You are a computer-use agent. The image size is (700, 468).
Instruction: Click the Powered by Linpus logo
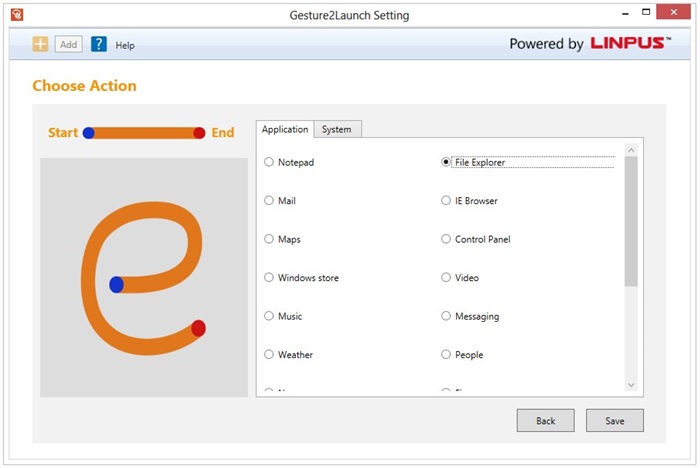pos(590,43)
